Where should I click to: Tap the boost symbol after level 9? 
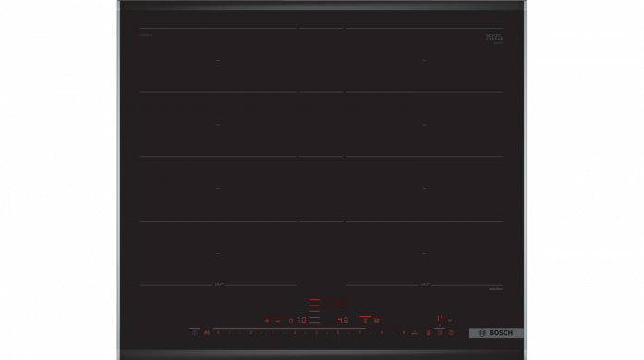click(x=415, y=333)
